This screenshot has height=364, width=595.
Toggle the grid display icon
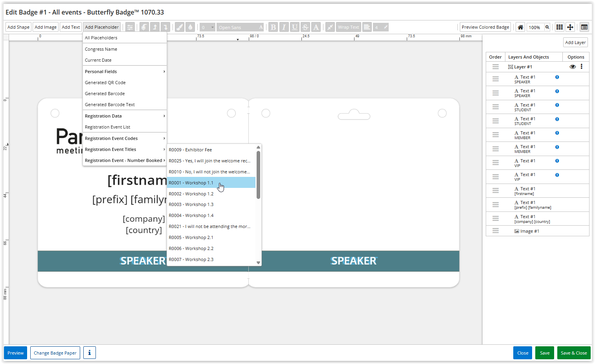[x=559, y=27]
